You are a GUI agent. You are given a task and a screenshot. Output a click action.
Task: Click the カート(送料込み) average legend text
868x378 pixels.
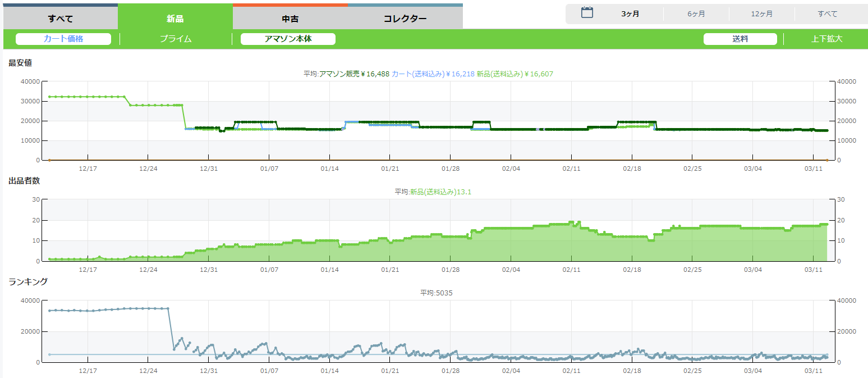point(433,74)
